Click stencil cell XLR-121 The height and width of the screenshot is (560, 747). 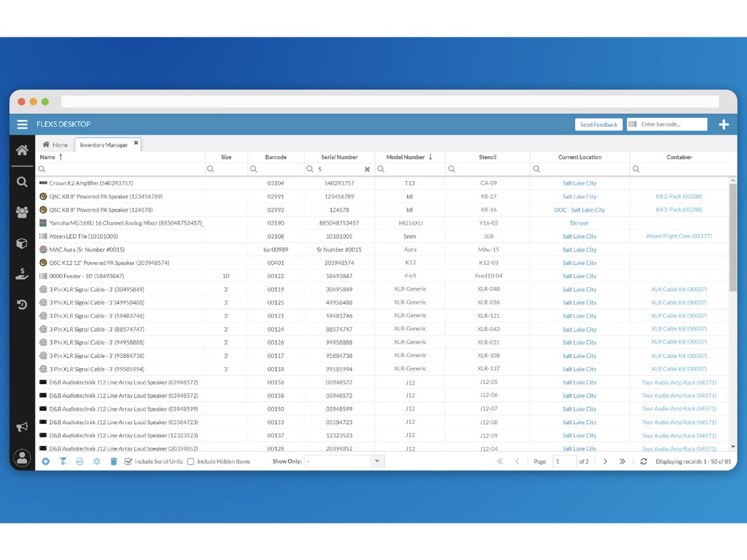[488, 316]
